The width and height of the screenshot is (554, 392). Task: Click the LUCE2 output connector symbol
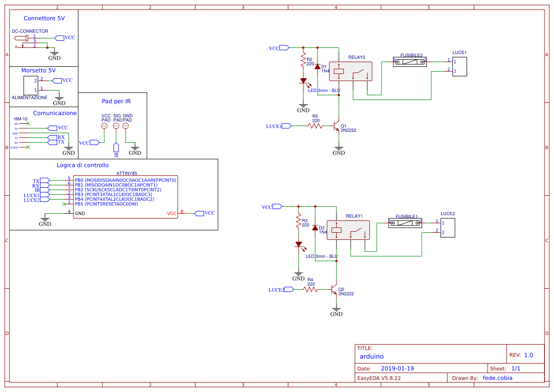[447, 228]
